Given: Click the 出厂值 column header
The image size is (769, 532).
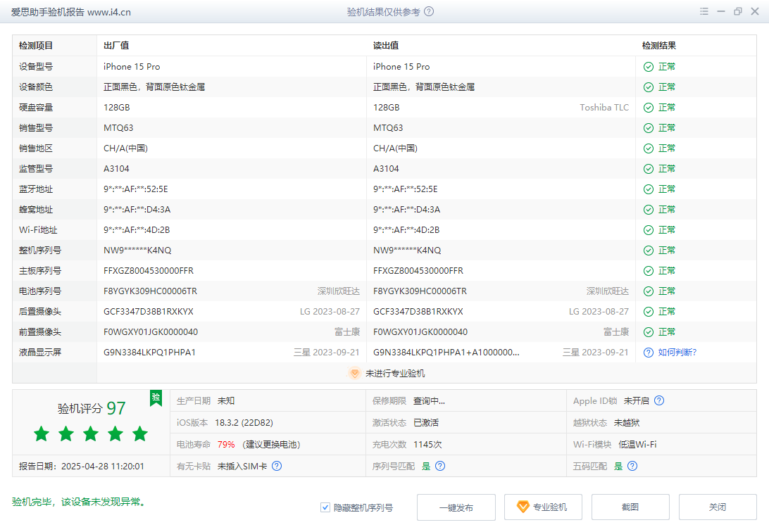Looking at the screenshot, I should [x=116, y=46].
